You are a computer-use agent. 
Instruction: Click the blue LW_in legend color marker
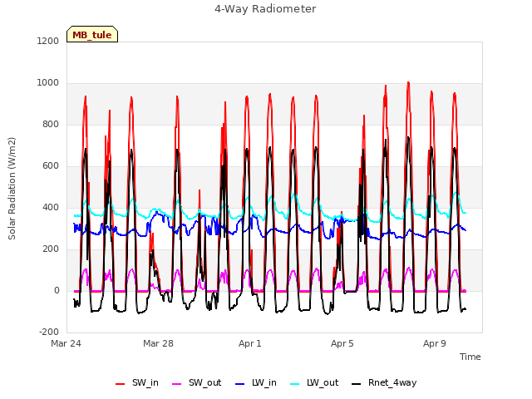pyautogui.click(x=239, y=384)
